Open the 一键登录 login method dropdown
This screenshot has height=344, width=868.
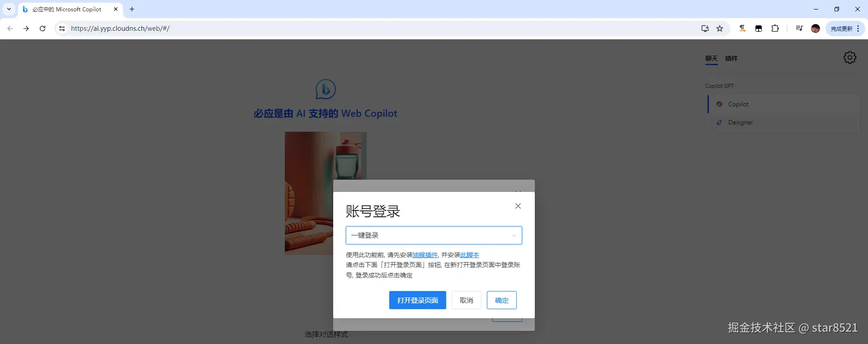pos(434,235)
